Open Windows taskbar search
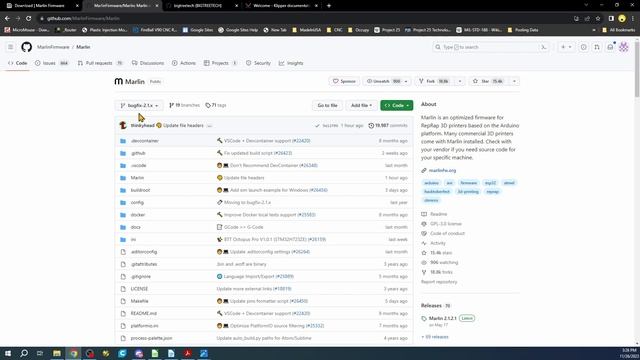Image resolution: width=640 pixels, height=360 pixels. [24, 353]
